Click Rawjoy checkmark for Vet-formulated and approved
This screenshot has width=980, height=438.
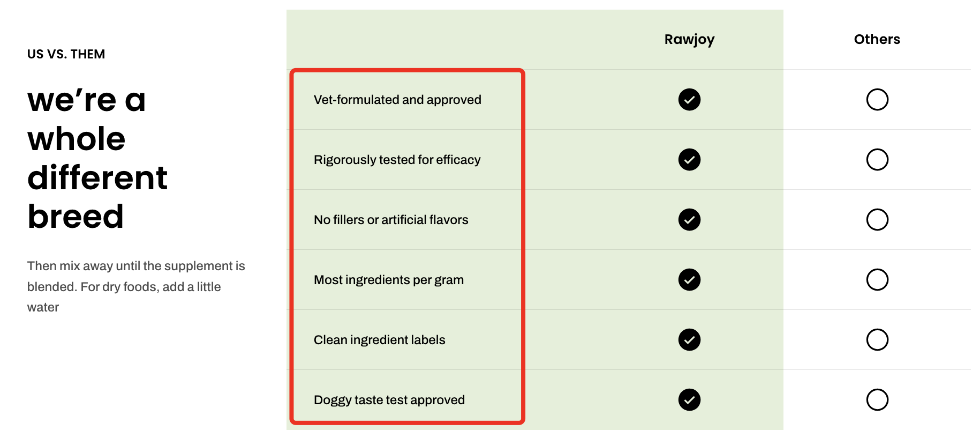(689, 100)
